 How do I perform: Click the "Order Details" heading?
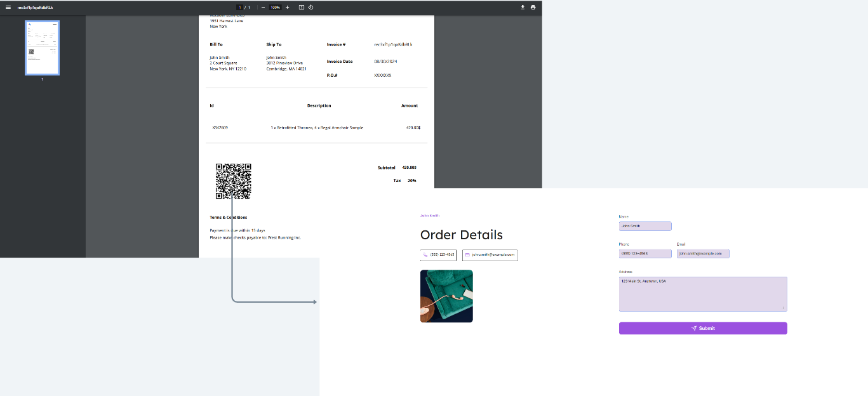coord(462,235)
